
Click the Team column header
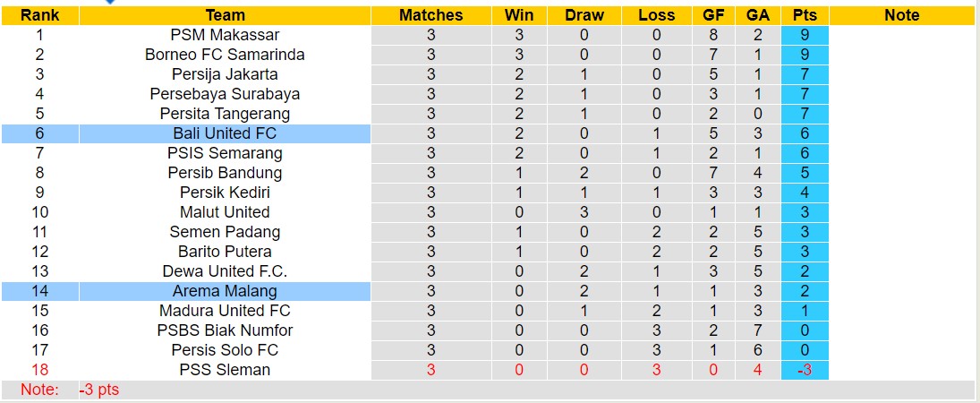pos(225,15)
